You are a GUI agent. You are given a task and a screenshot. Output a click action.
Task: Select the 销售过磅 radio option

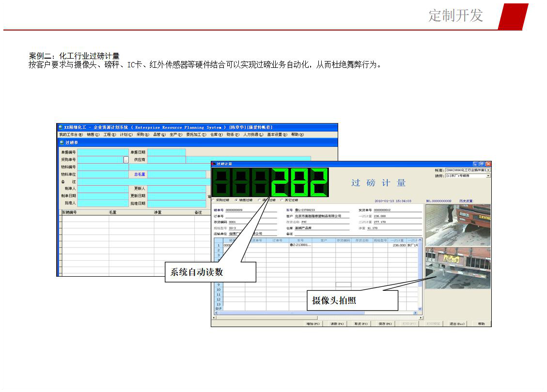click(x=236, y=200)
